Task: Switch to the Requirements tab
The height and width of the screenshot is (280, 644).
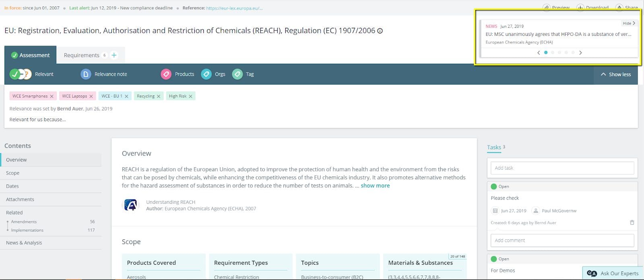Action: (82, 55)
